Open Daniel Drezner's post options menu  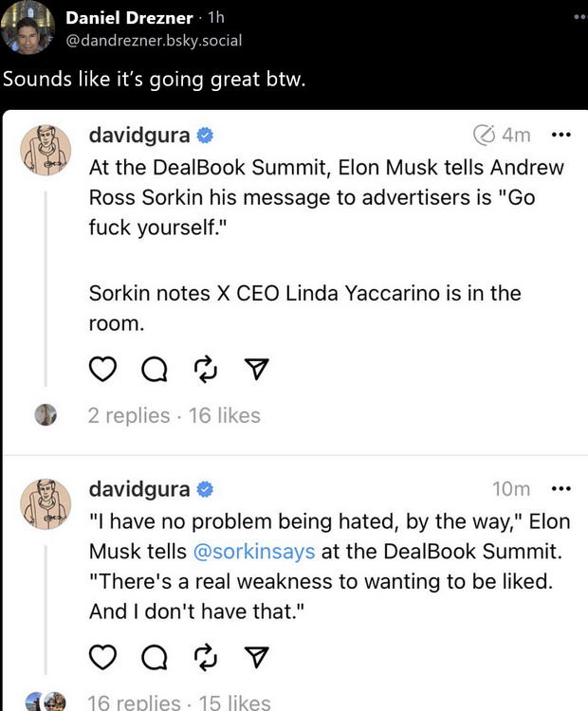[x=580, y=17]
